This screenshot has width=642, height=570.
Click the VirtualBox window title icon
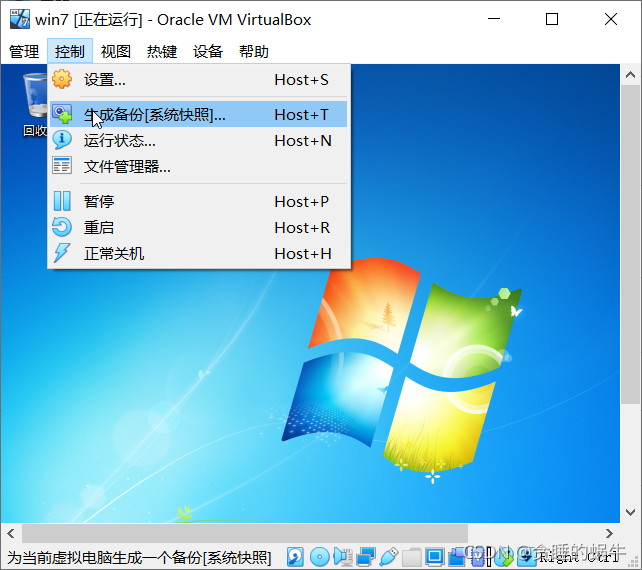click(20, 19)
